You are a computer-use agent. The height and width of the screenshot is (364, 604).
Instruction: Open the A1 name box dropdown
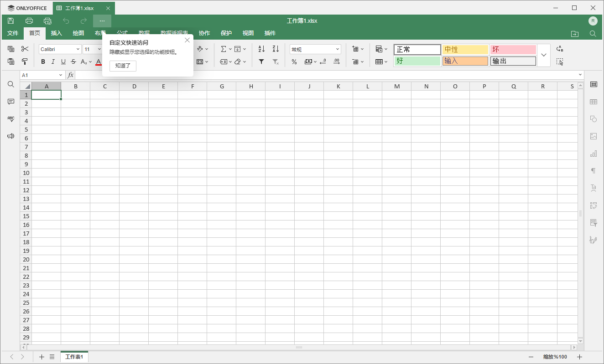pos(61,75)
